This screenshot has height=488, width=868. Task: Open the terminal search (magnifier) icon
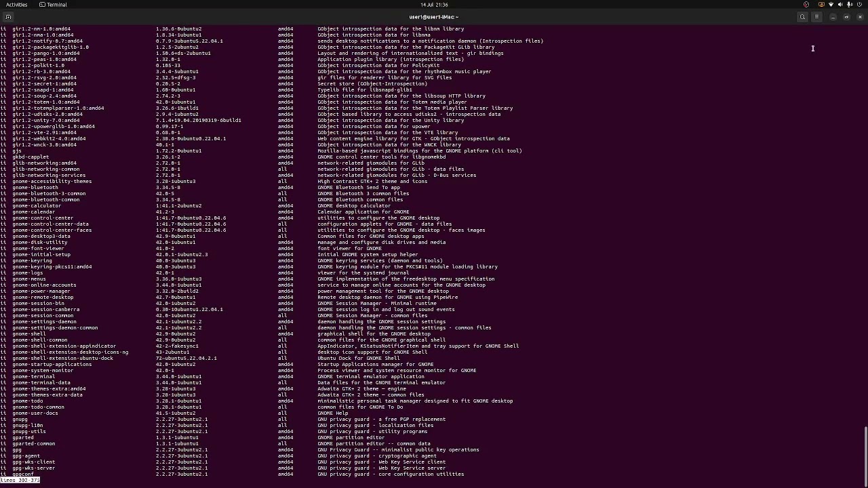tap(802, 17)
